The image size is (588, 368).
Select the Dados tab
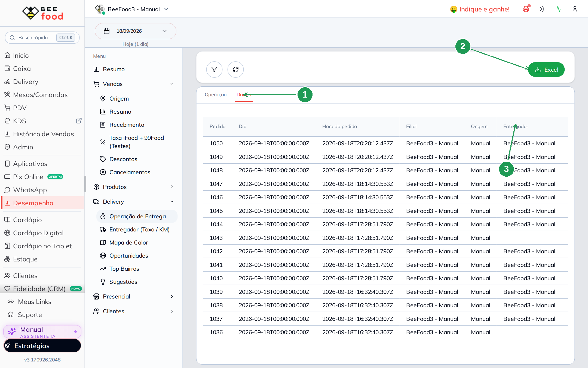(x=244, y=95)
